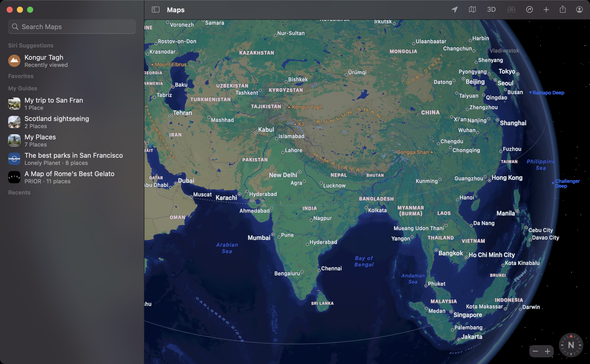Click the sidebar toggle icon

pos(155,9)
